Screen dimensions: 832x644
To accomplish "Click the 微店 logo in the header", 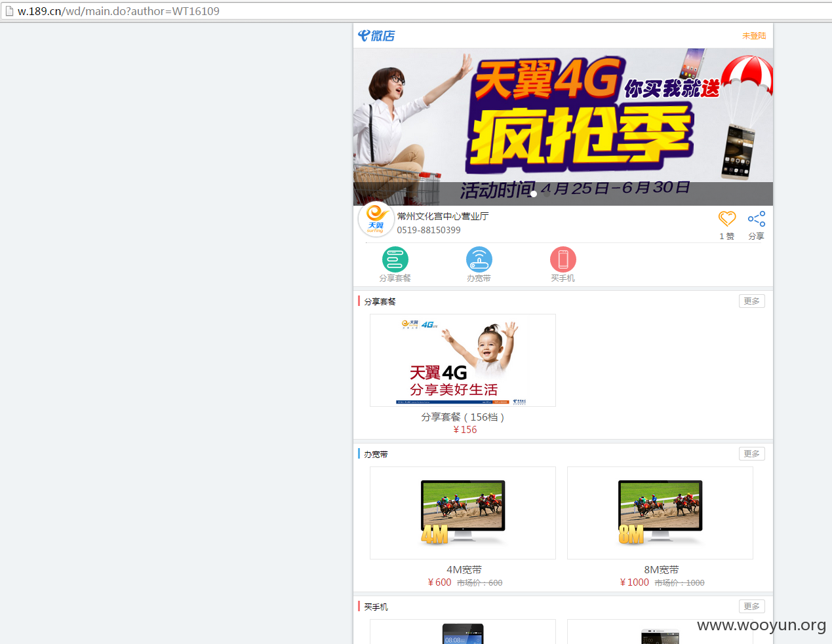I will pos(376,35).
